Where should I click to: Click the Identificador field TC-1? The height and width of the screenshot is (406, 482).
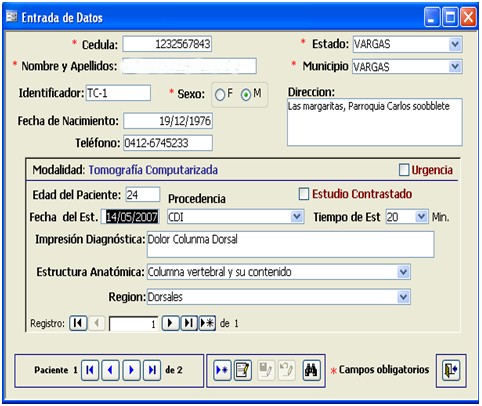118,93
